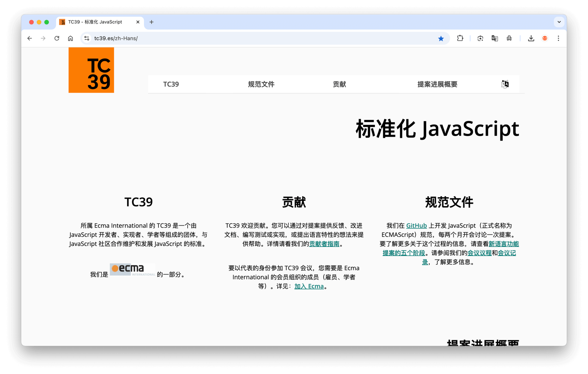Reload the page
Image resolution: width=588 pixels, height=374 pixels.
[x=57, y=38]
